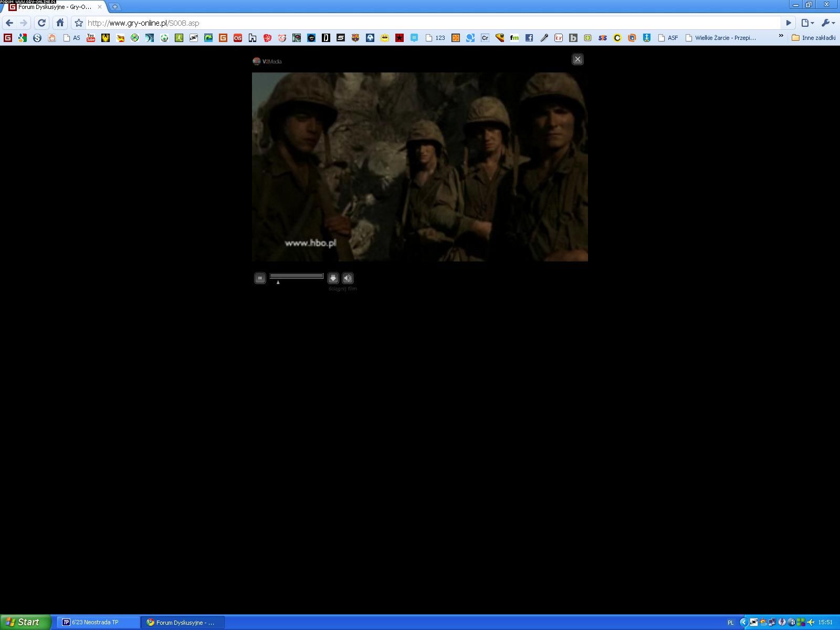This screenshot has width=840, height=630.
Task: Open the 123 bookmark
Action: click(x=435, y=38)
